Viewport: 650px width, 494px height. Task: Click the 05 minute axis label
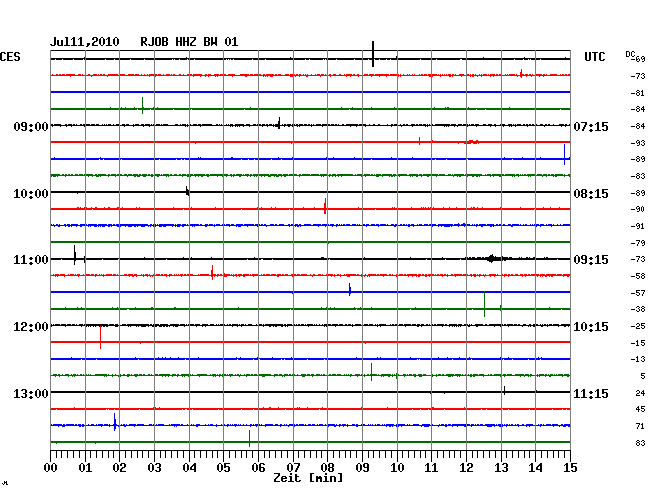(x=223, y=468)
